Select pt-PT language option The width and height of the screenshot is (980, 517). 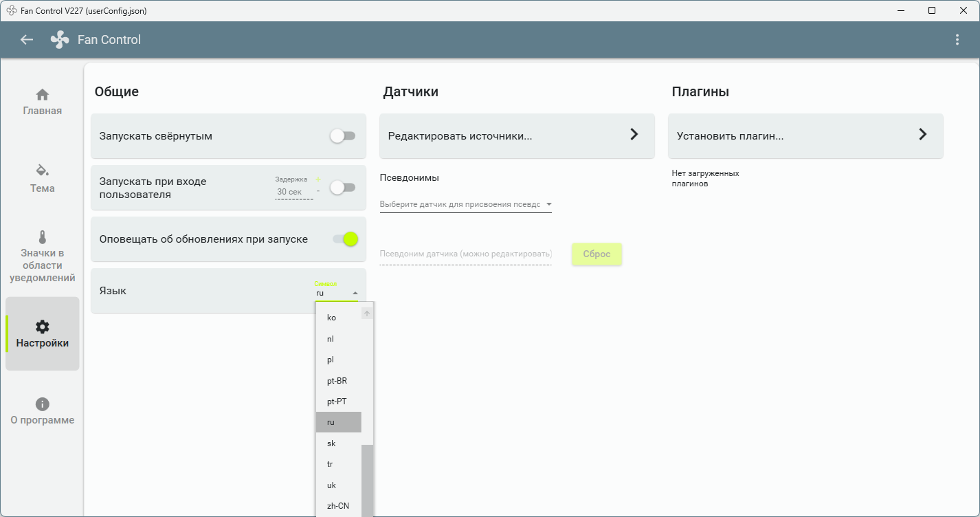tap(339, 401)
